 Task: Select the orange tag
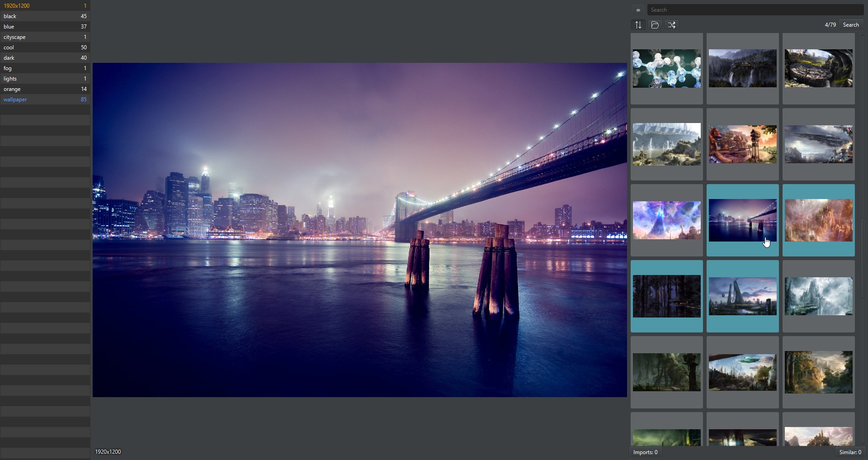pos(45,89)
